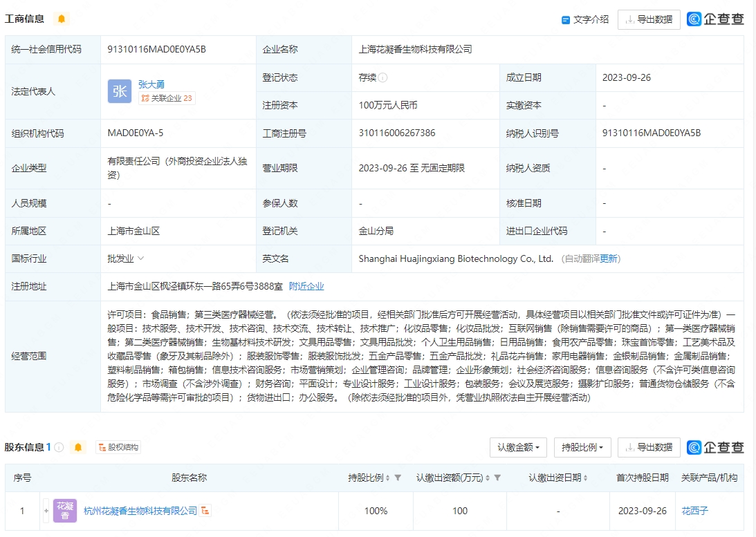Click info icon beside 股东信息 1

59,447
